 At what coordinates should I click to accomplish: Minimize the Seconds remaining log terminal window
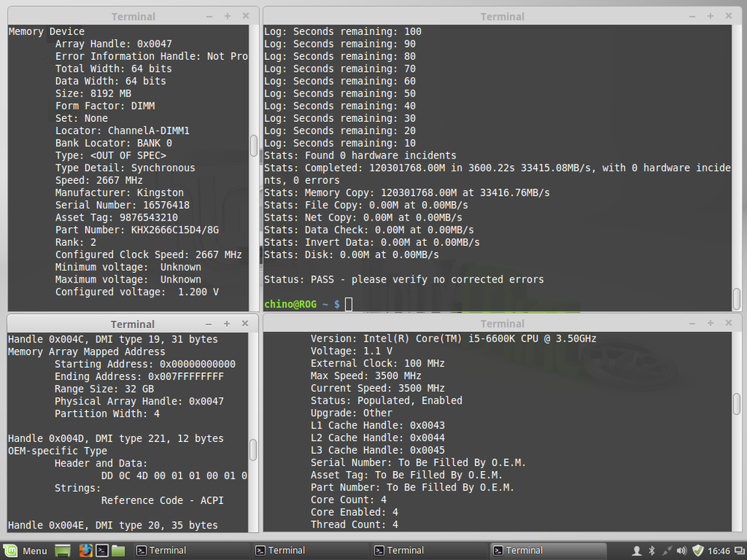[x=692, y=16]
